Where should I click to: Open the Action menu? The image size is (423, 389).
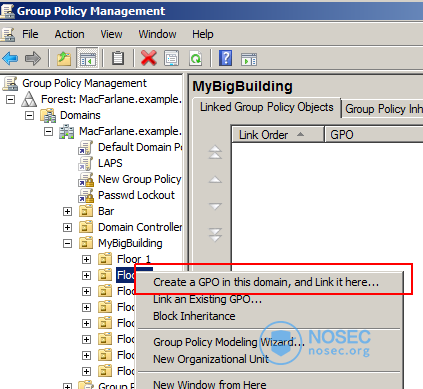click(x=69, y=34)
